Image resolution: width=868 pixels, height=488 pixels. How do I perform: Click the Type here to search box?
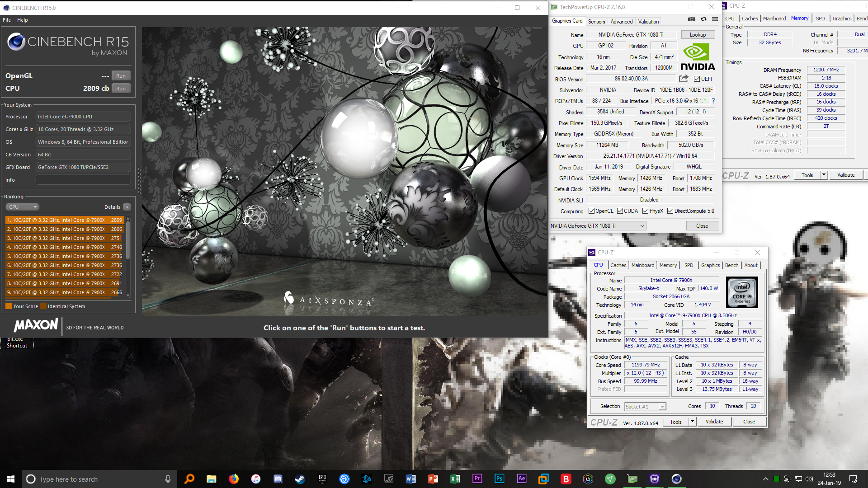(x=99, y=479)
